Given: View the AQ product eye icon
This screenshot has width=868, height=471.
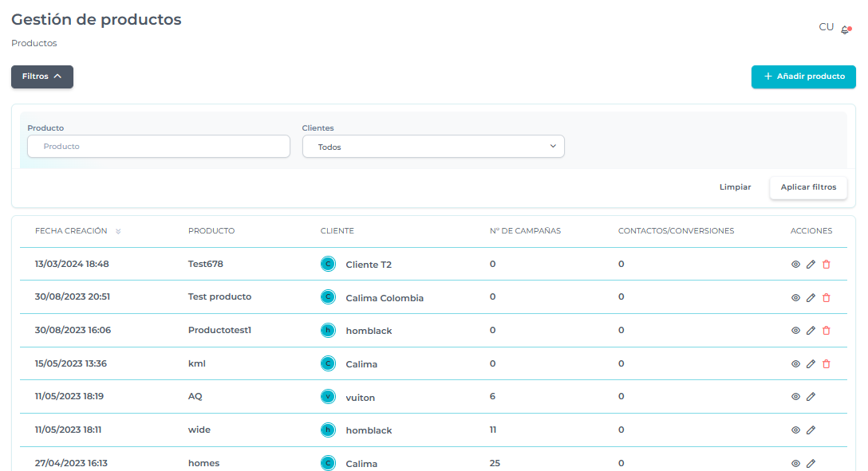Looking at the screenshot, I should tap(795, 397).
